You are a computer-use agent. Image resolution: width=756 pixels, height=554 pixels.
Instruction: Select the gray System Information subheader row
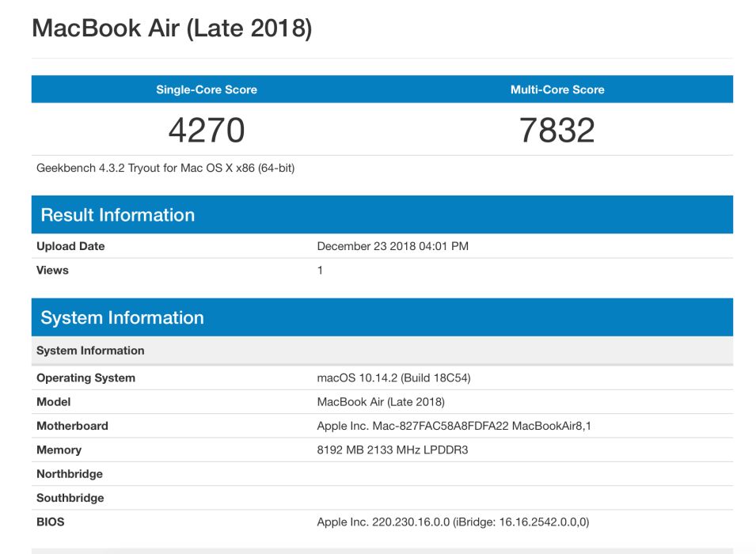click(382, 351)
